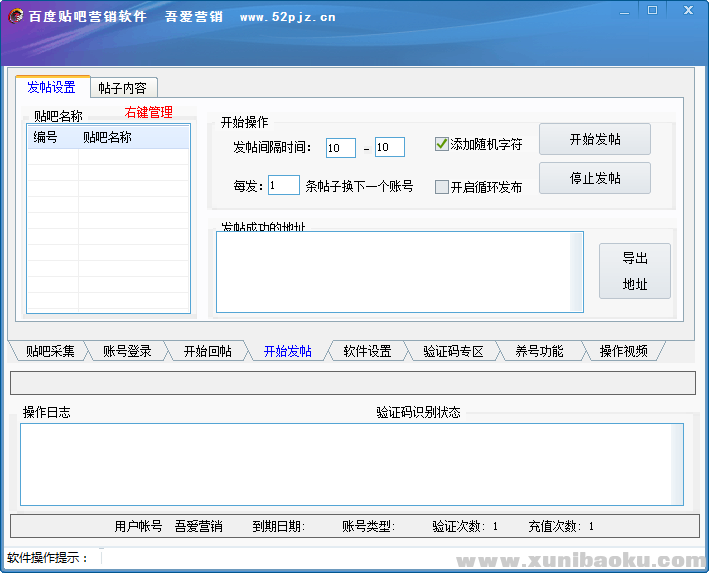Click the app logo icon in title bar
The image size is (709, 573).
click(x=16, y=17)
